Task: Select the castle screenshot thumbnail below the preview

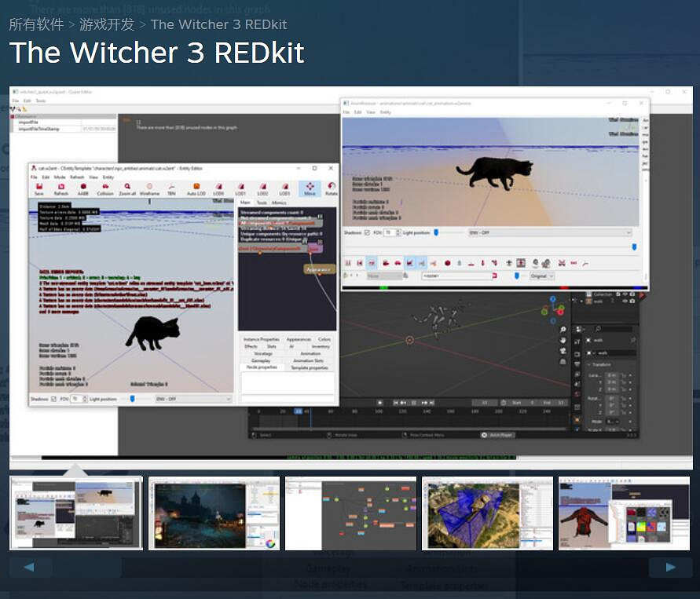Action: [214, 513]
